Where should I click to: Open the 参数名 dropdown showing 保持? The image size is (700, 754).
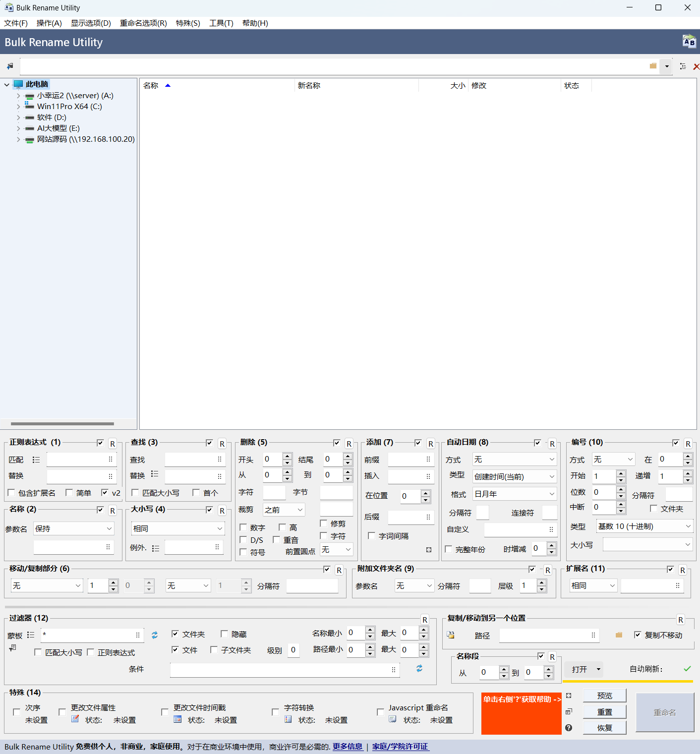(74, 528)
